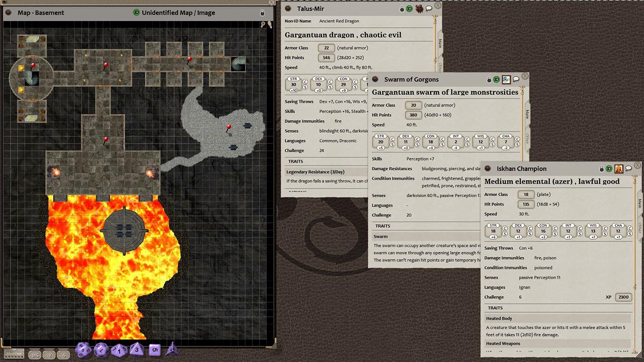The image size is (644, 362).
Task: Toggle ID state on Talus-Mir sheet
Action: 409,9
